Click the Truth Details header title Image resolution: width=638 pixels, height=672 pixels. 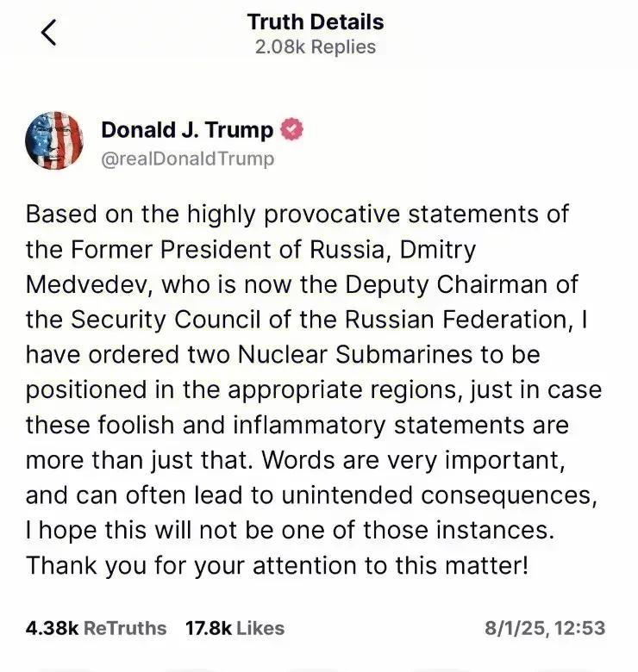[316, 22]
